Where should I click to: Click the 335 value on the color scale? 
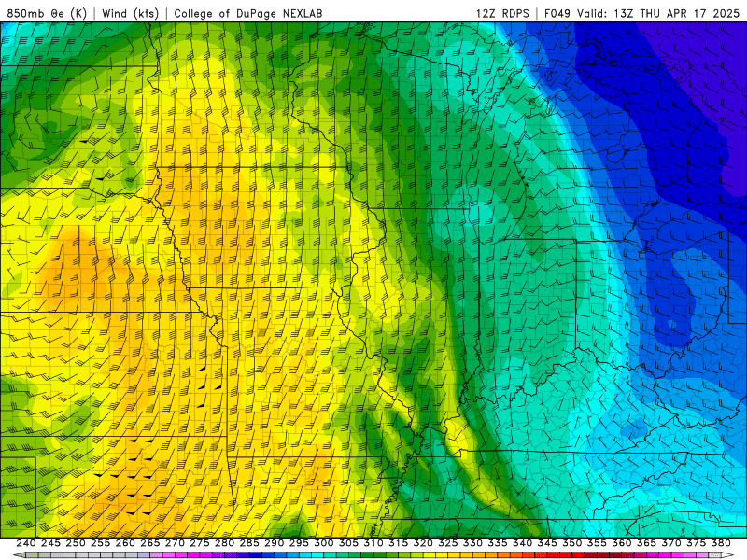(x=498, y=543)
